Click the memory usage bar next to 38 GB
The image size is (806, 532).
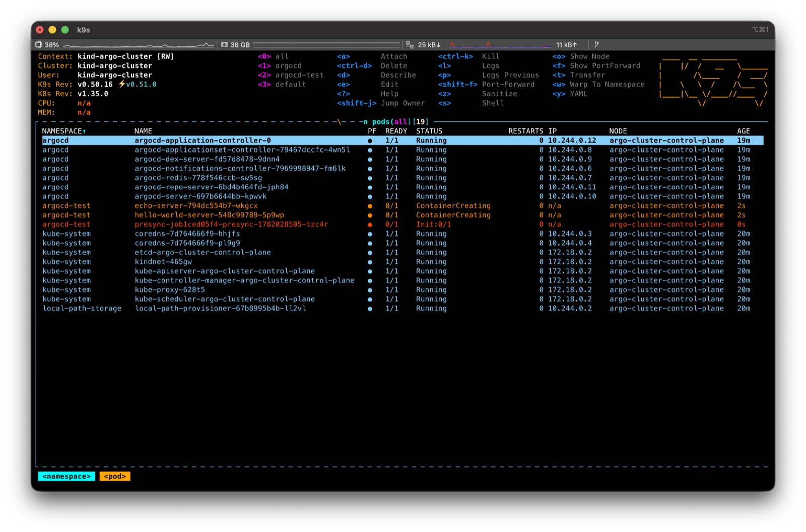[326, 45]
